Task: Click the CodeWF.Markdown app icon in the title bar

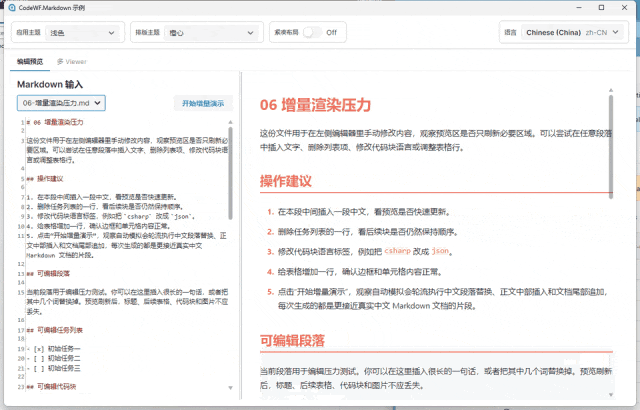Action: coord(12,8)
